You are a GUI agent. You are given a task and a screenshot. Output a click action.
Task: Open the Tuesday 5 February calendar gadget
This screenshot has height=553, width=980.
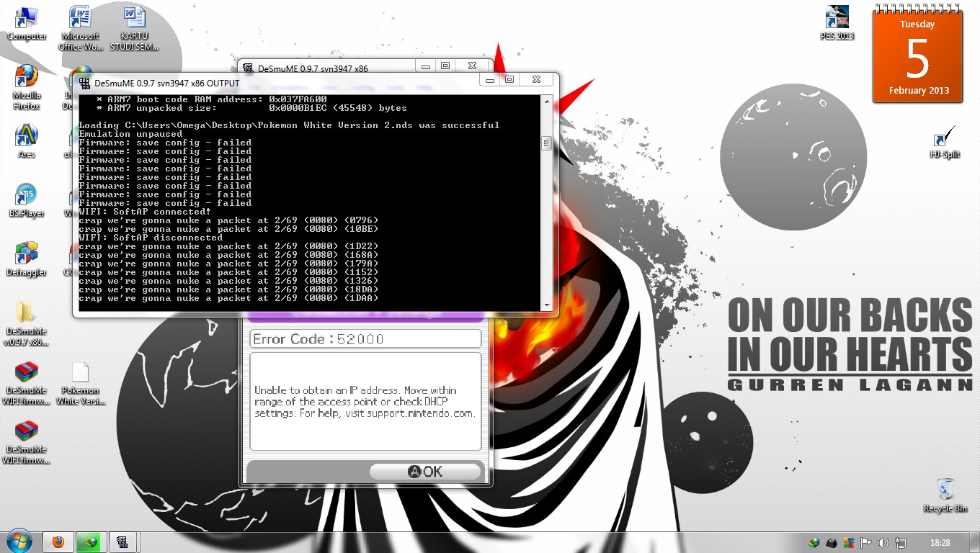coord(917,55)
